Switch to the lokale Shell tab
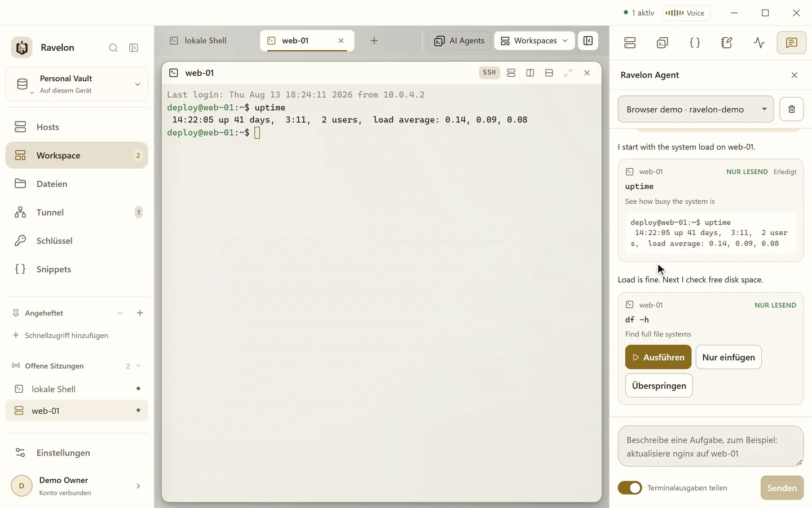 206,41
